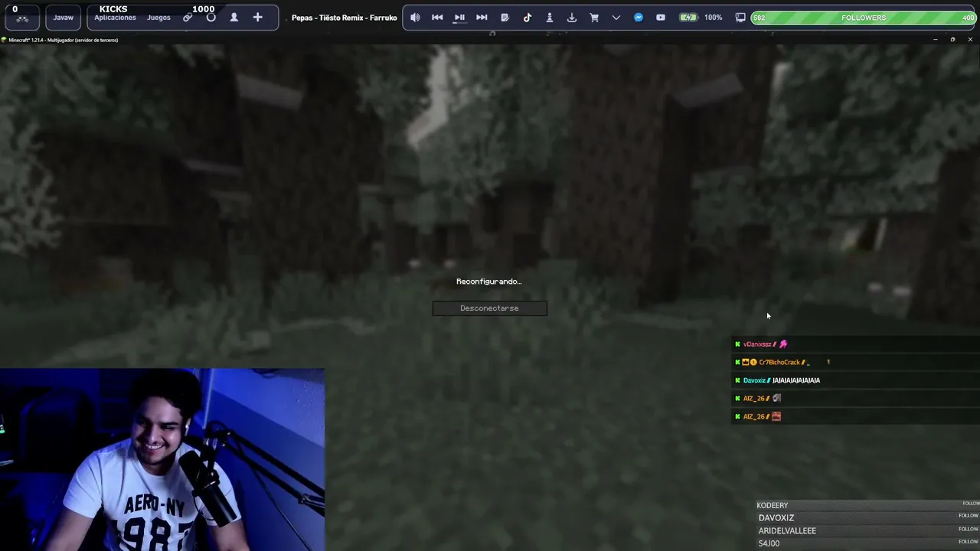Viewport: 980px width, 551px height.
Task: Open the Aplicaciones tab
Action: point(115,18)
